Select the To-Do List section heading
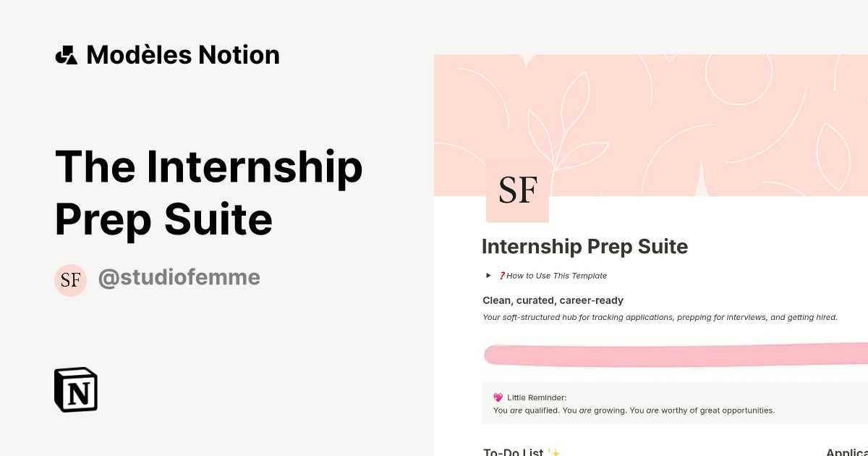The width and height of the screenshot is (868, 456). [514, 452]
